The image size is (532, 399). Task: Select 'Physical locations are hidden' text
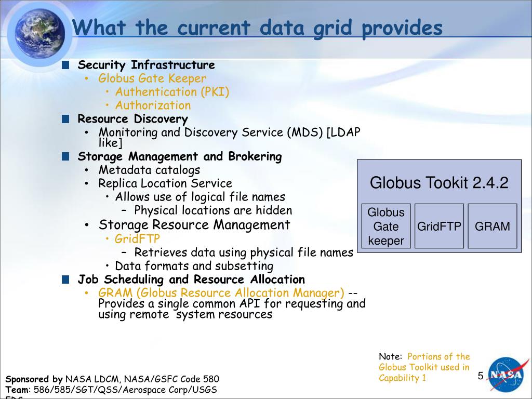(213, 210)
